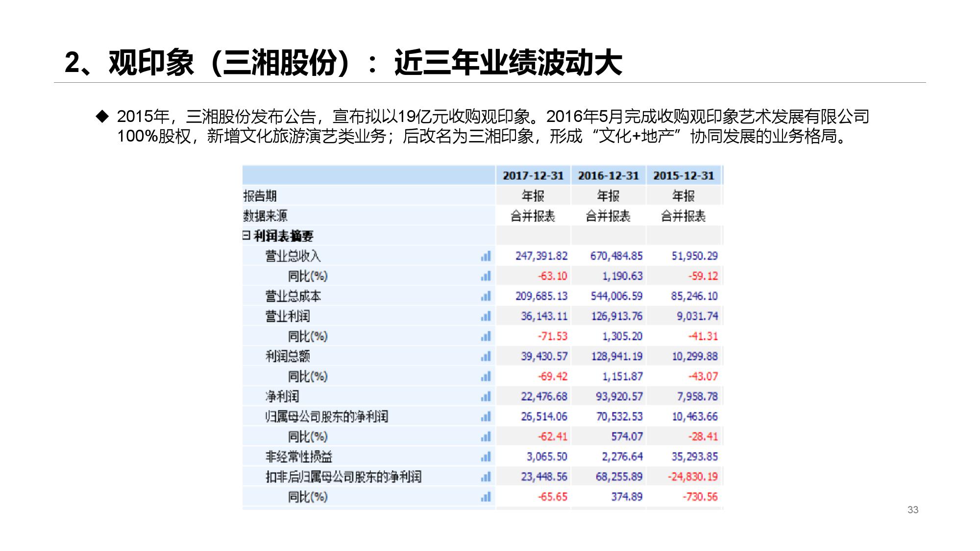
Task: Click chart icon beside 营业利润 row
Action: tap(486, 316)
